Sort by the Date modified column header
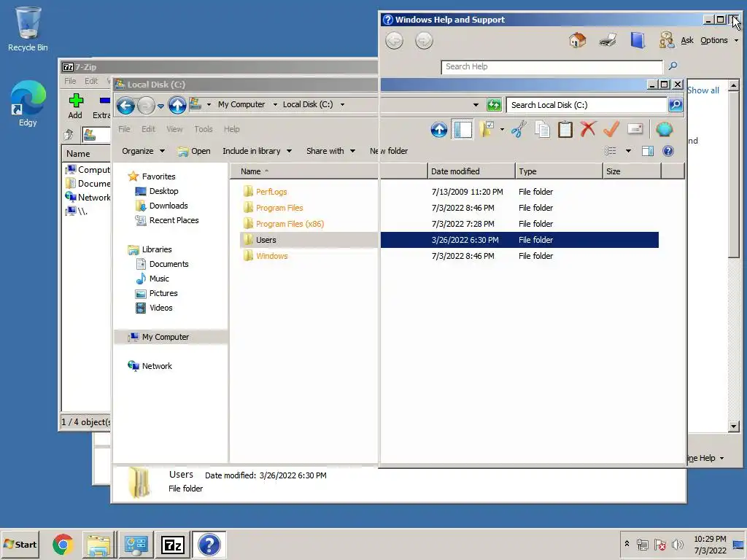The image size is (747, 560). pos(471,171)
